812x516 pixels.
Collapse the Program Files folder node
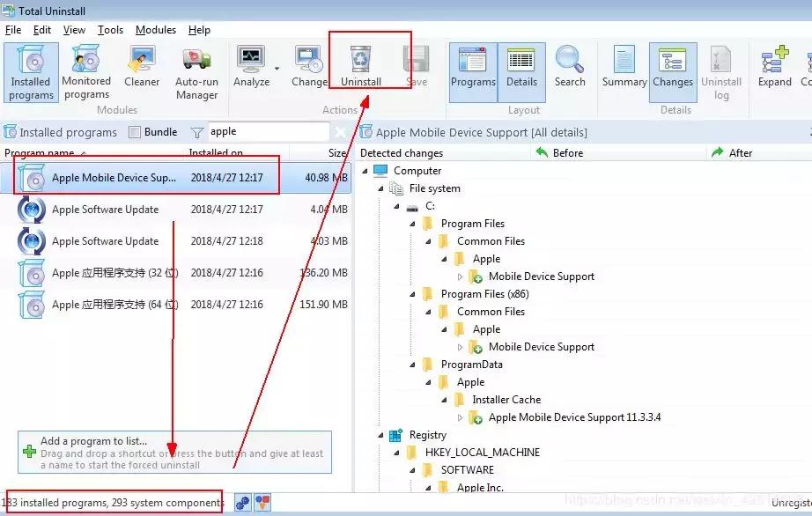(413, 224)
